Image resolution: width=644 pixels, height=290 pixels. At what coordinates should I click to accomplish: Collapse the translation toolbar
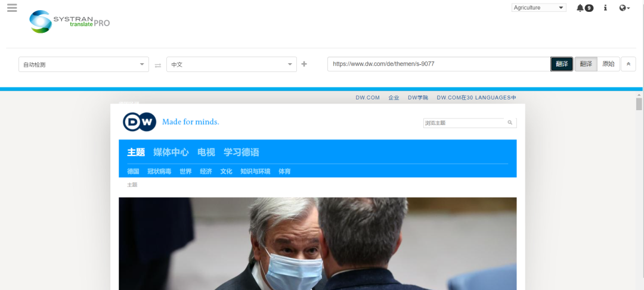(628, 64)
